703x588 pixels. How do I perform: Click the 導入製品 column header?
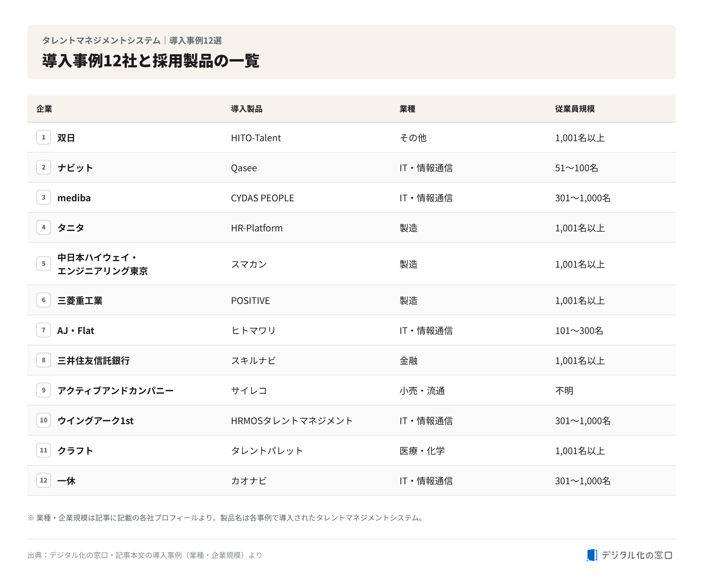(x=247, y=109)
